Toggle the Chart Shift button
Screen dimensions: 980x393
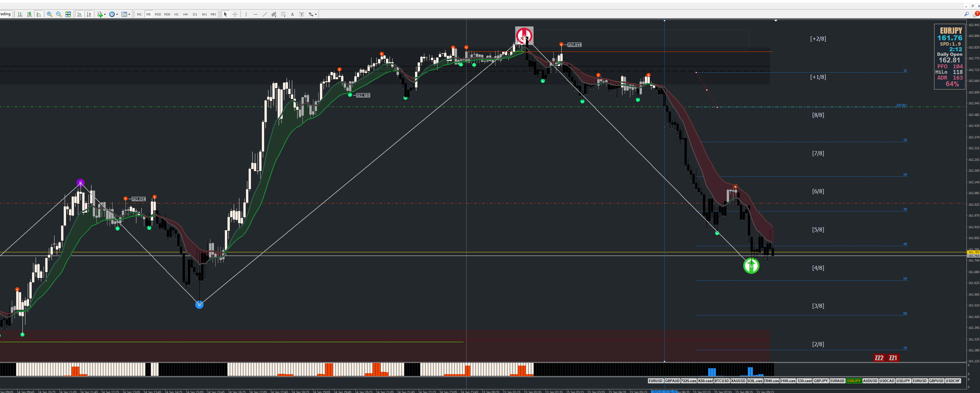(x=88, y=14)
